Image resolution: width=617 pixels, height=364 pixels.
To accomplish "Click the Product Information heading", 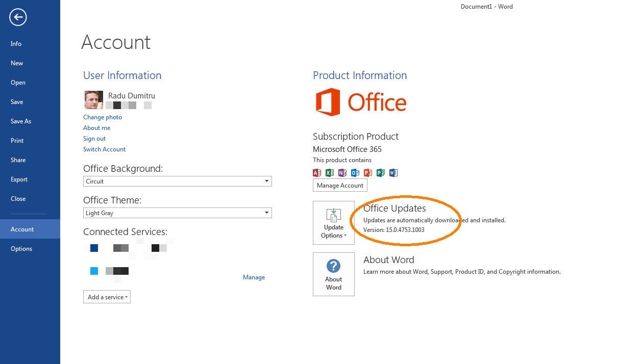I will 360,75.
